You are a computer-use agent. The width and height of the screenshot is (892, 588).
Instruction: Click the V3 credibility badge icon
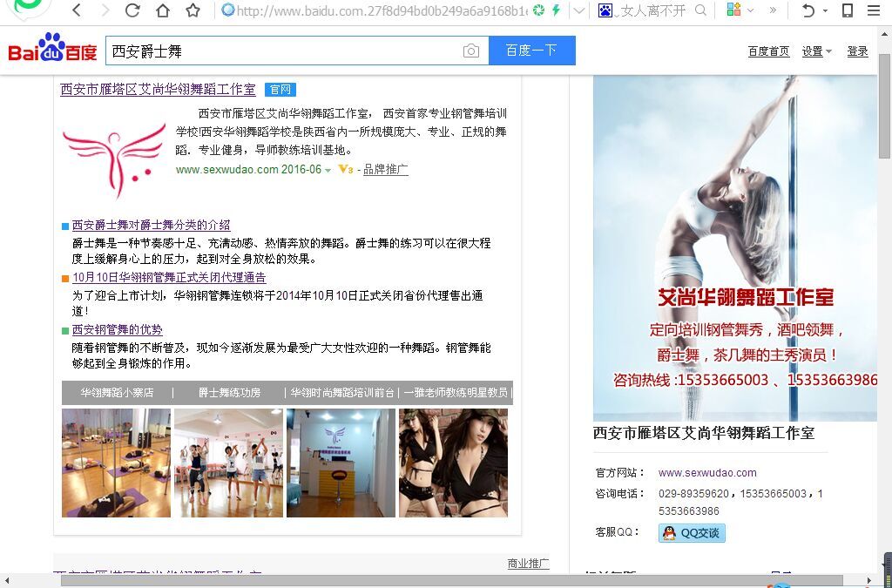point(345,170)
